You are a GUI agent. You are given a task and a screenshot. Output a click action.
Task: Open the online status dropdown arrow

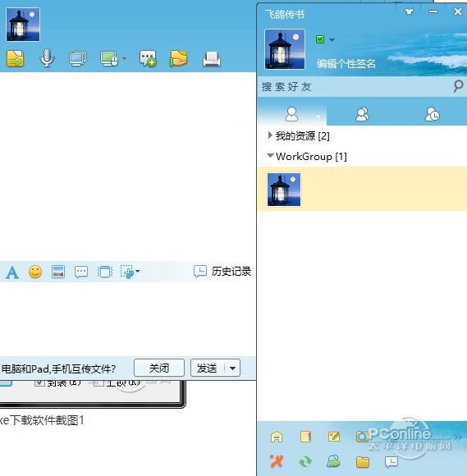click(332, 39)
